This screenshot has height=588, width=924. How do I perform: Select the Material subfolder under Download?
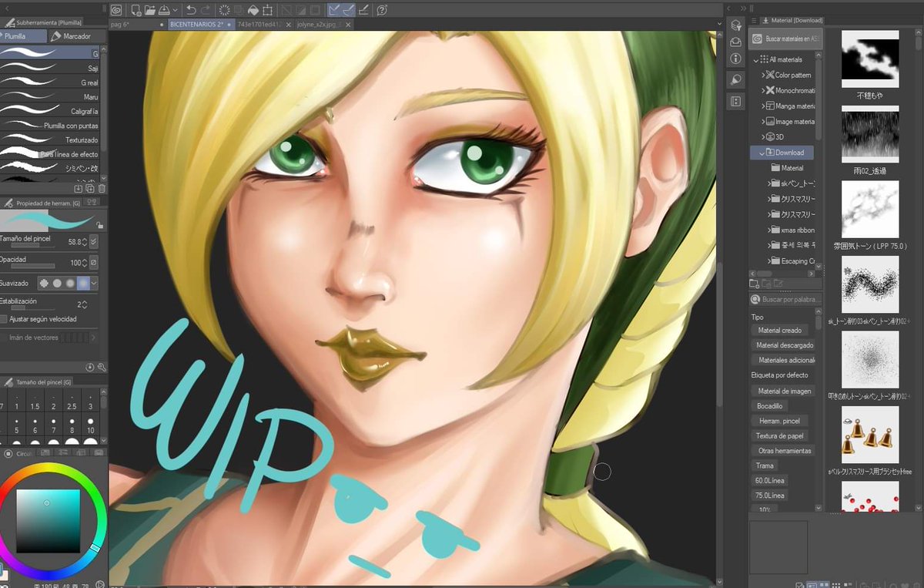(788, 168)
